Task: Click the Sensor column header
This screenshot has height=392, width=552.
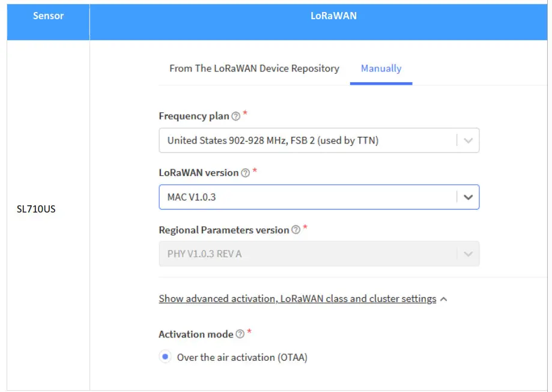Action: point(48,16)
